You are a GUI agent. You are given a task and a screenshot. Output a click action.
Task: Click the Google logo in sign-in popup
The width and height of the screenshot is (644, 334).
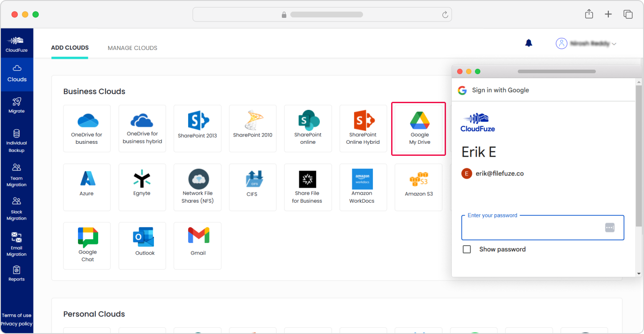(x=462, y=90)
